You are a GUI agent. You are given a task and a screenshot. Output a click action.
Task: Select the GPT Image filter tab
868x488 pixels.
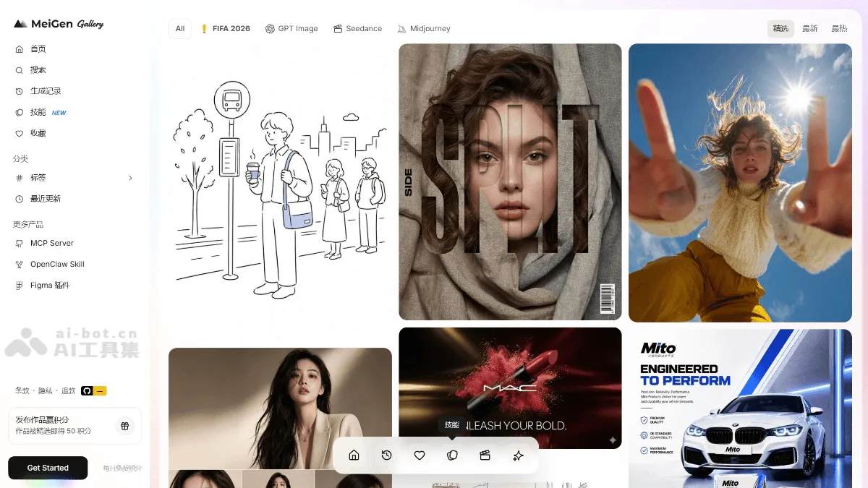292,29
